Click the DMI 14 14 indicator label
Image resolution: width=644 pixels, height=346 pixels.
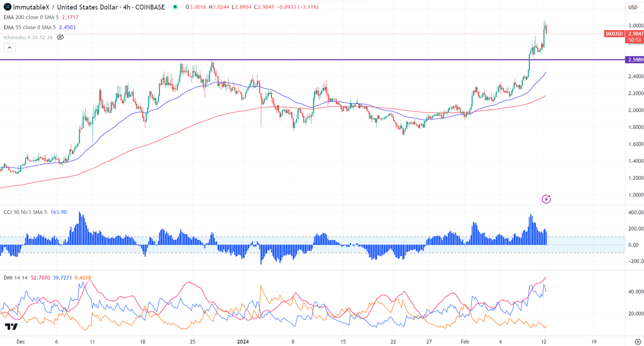tap(16, 278)
